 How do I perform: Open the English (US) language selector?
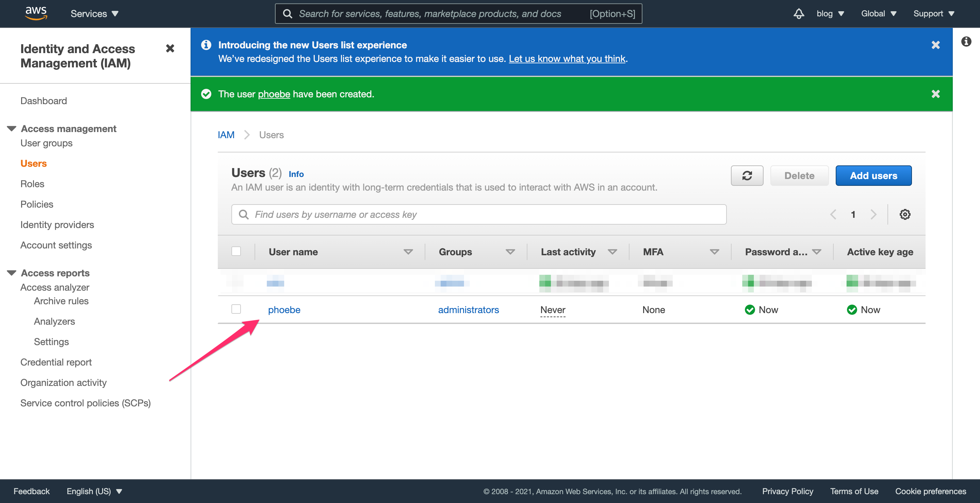pos(94,491)
